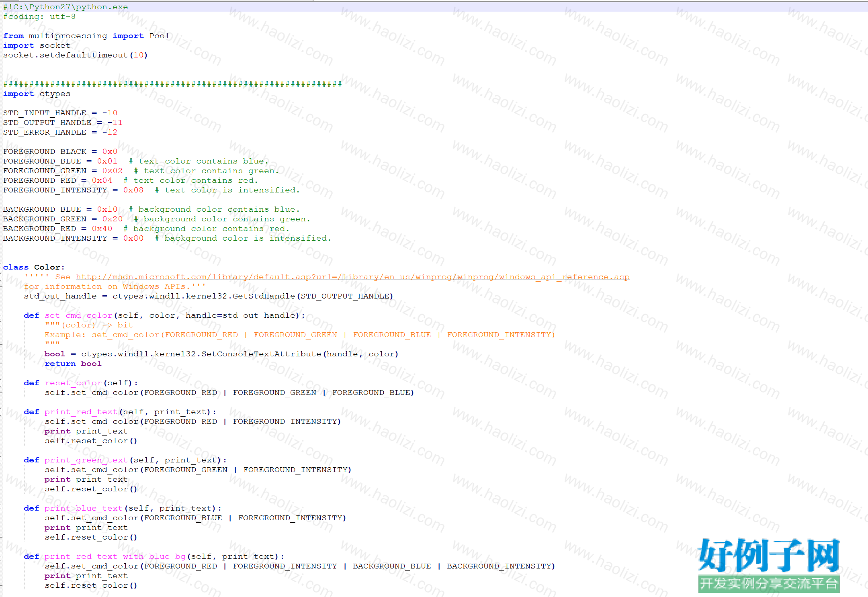Click the orange 'Example: set_cmd_color(...)' docstring line
This screenshot has width=868, height=597.
click(300, 335)
